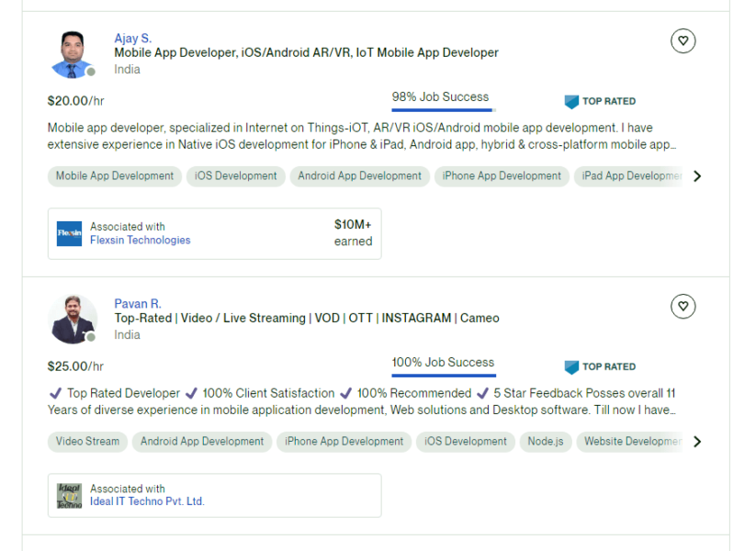Expand more skills arrow in Ajay's row
Screen dimensions: 756x551
[x=697, y=176]
